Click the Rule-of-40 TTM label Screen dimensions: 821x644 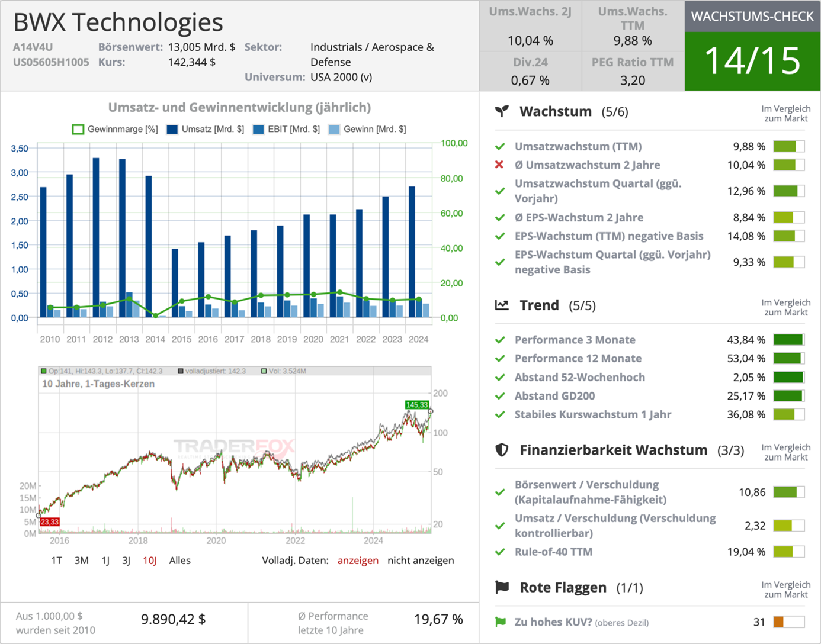pos(553,552)
